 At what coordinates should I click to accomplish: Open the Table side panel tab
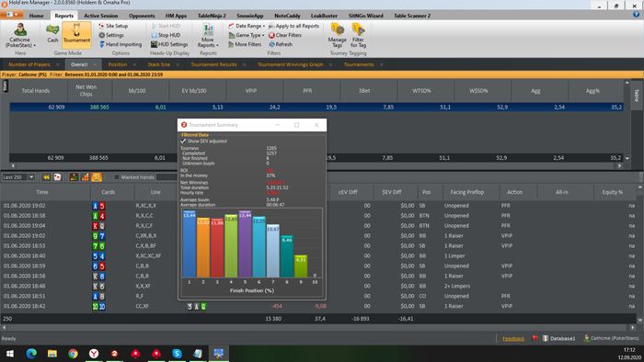(637, 96)
